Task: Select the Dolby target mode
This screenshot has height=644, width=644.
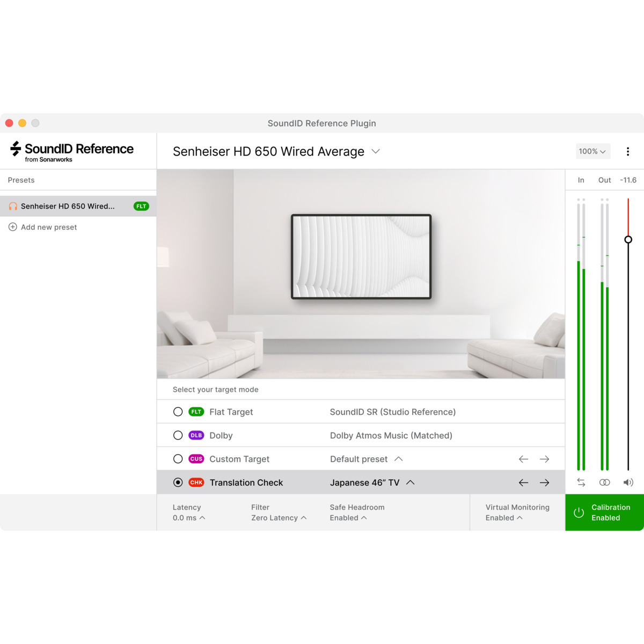Action: point(178,435)
